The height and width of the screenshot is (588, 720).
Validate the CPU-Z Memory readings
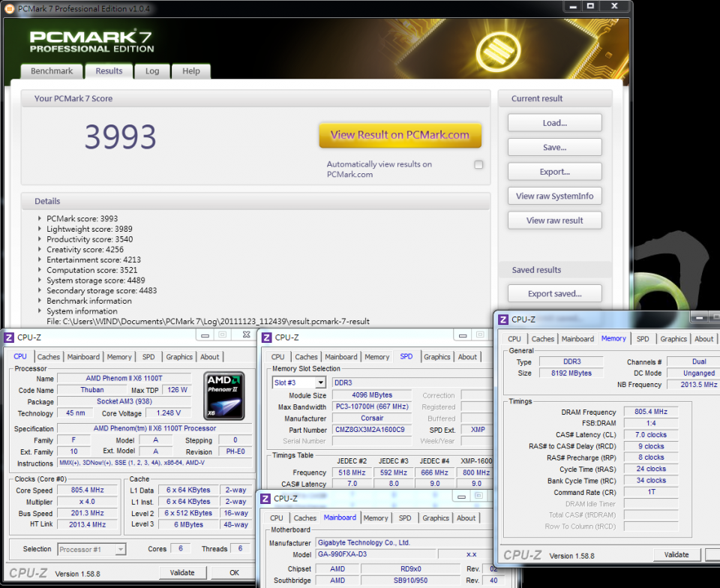pos(676,554)
